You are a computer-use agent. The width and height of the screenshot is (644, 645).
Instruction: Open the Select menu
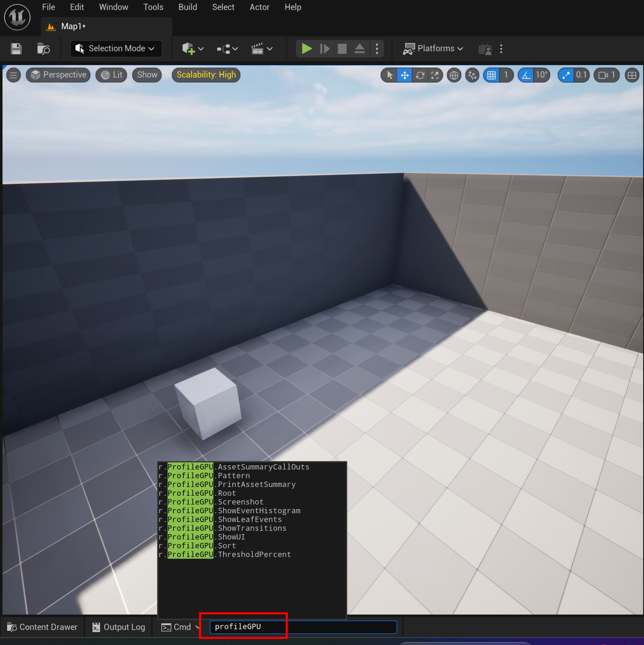click(223, 7)
